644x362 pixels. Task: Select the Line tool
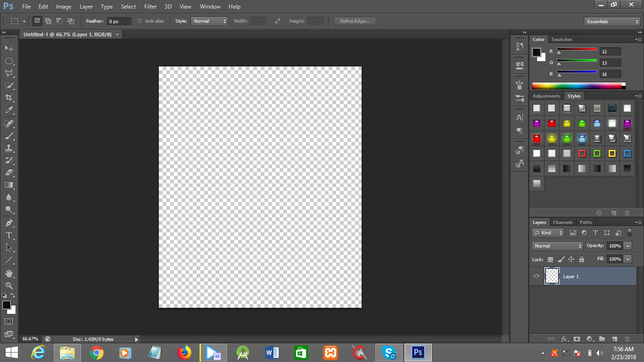pyautogui.click(x=9, y=259)
